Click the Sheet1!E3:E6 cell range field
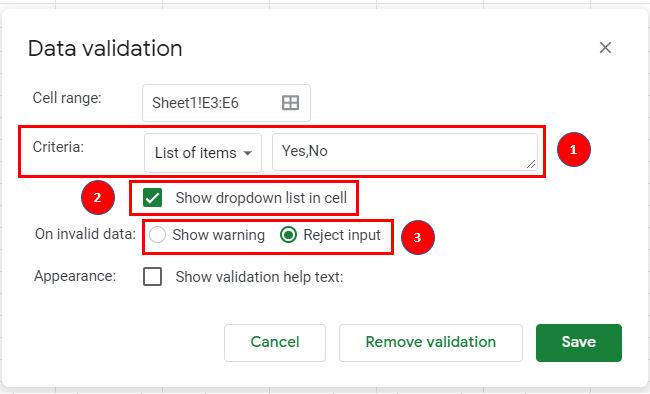The height and width of the screenshot is (394, 650). tap(226, 103)
